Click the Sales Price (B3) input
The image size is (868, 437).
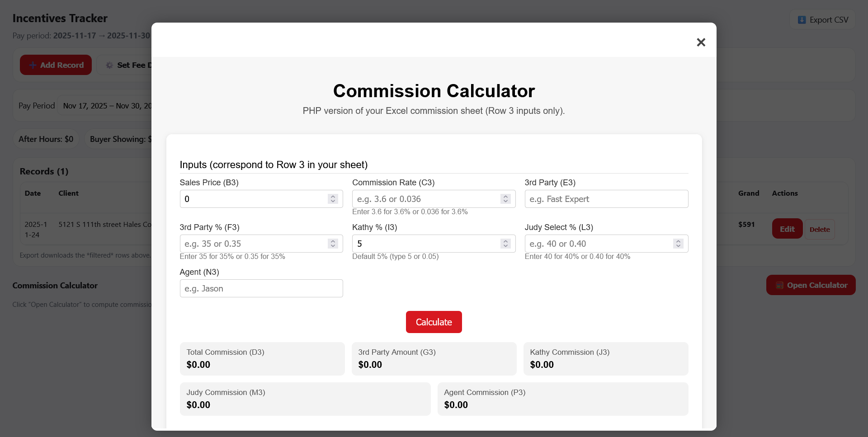tap(261, 199)
